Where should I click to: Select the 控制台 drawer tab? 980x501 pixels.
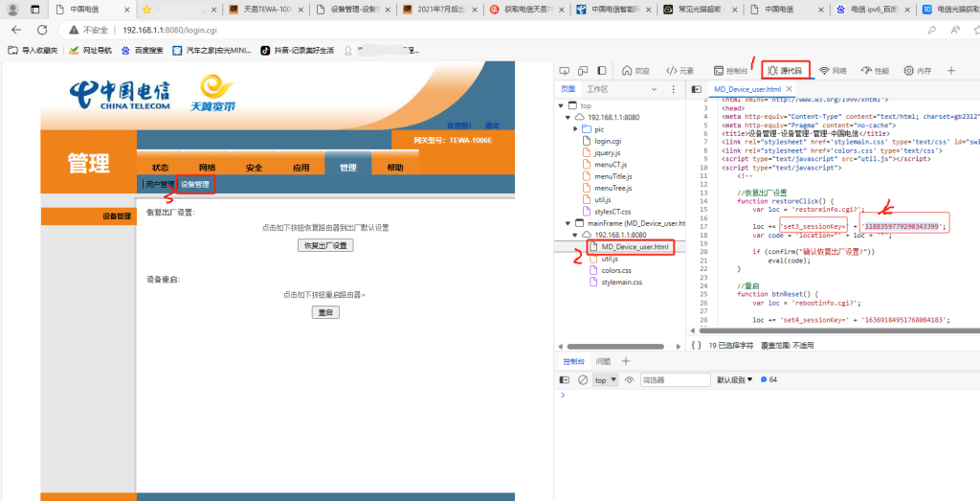(573, 361)
